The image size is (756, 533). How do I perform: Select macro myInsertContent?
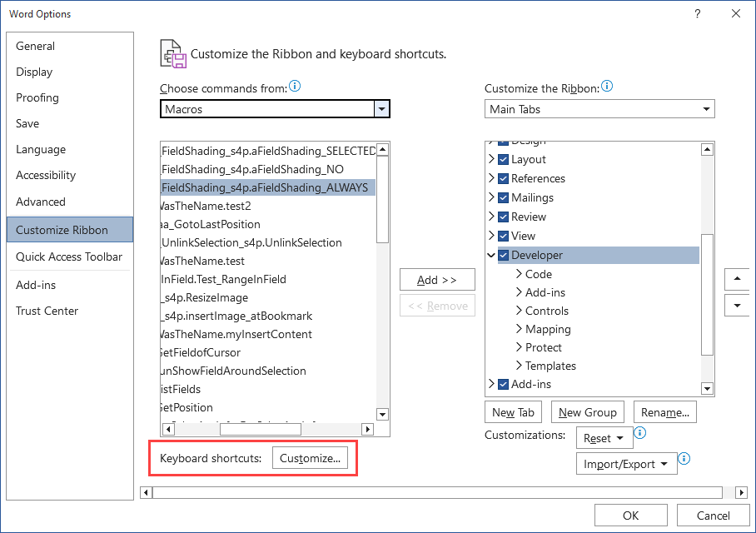click(267, 334)
